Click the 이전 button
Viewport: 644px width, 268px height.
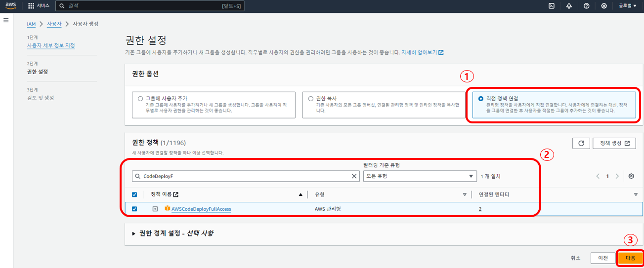(x=603, y=258)
